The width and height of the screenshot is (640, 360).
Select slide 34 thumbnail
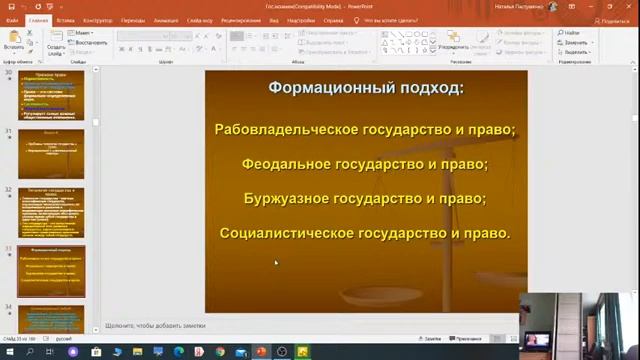(51, 320)
